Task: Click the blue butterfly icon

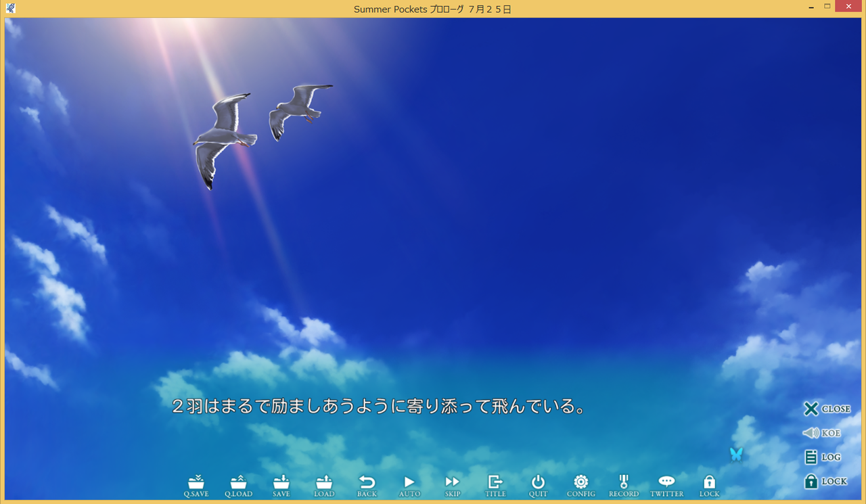Action: [737, 455]
